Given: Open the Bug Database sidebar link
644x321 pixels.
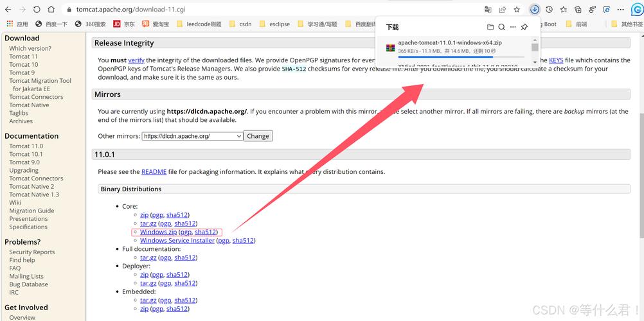Looking at the screenshot, I should point(29,284).
